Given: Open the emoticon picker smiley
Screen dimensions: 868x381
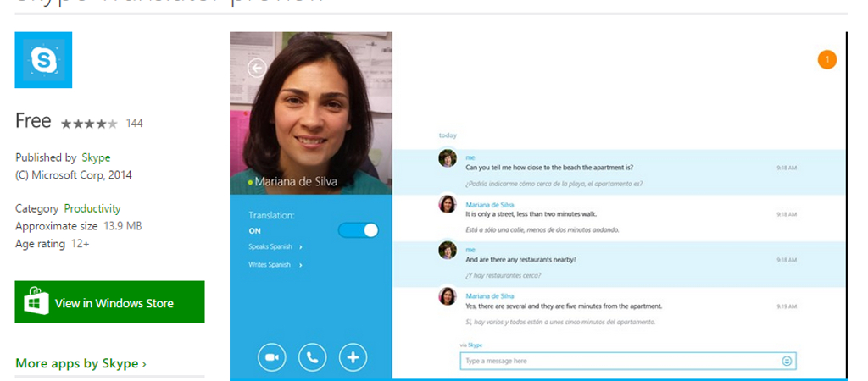Looking at the screenshot, I should pyautogui.click(x=787, y=361).
